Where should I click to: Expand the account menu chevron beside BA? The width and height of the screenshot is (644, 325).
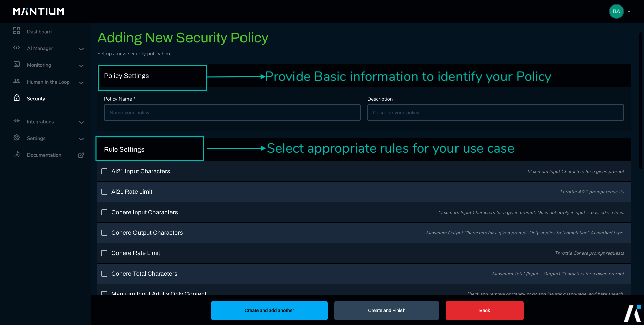coord(629,11)
